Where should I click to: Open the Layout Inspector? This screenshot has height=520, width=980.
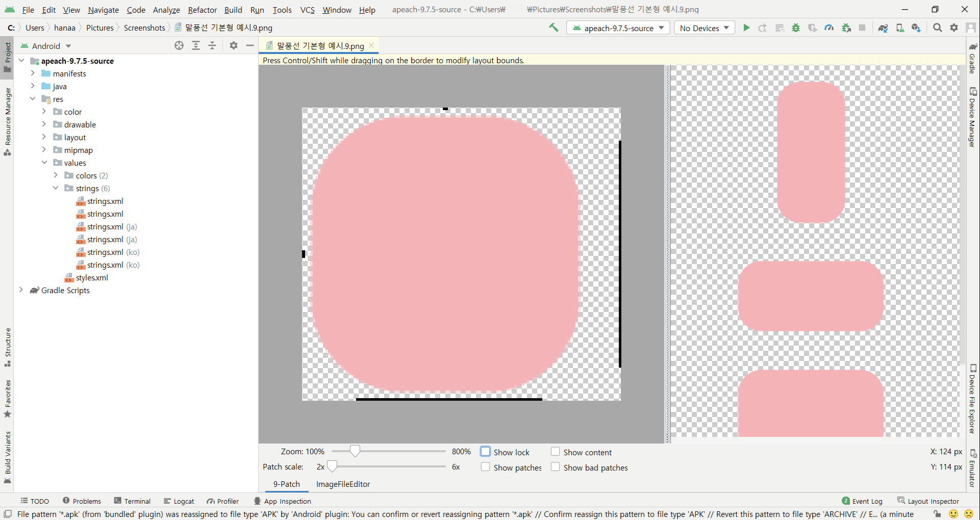pyautogui.click(x=928, y=501)
